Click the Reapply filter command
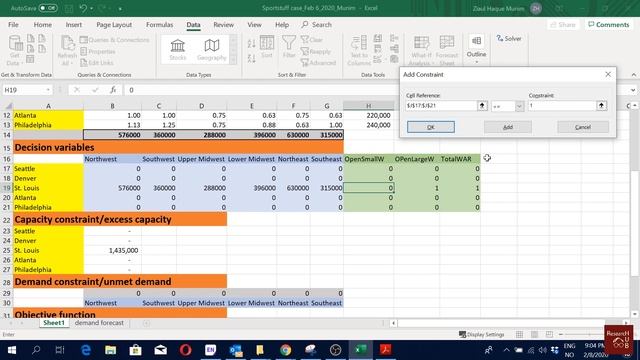The width and height of the screenshot is (640, 360). coord(316,51)
